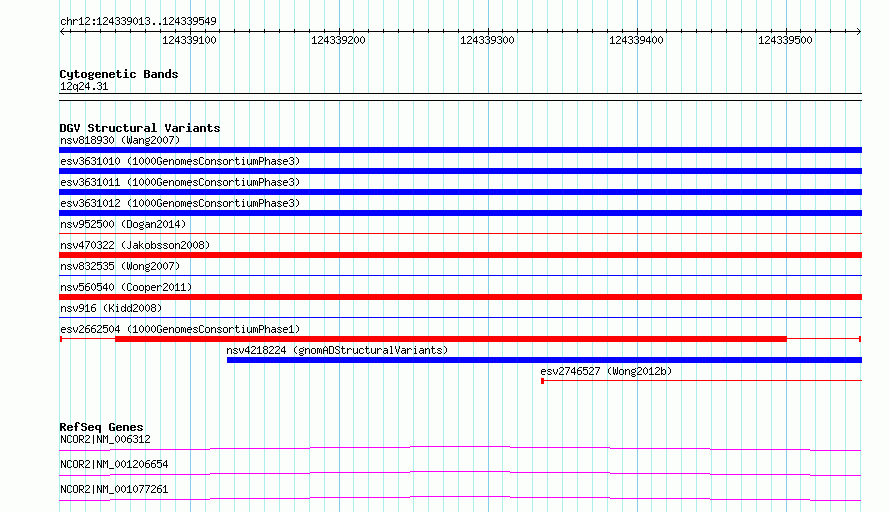
Task: Click the thin blue line of nsv916
Action: (460, 317)
